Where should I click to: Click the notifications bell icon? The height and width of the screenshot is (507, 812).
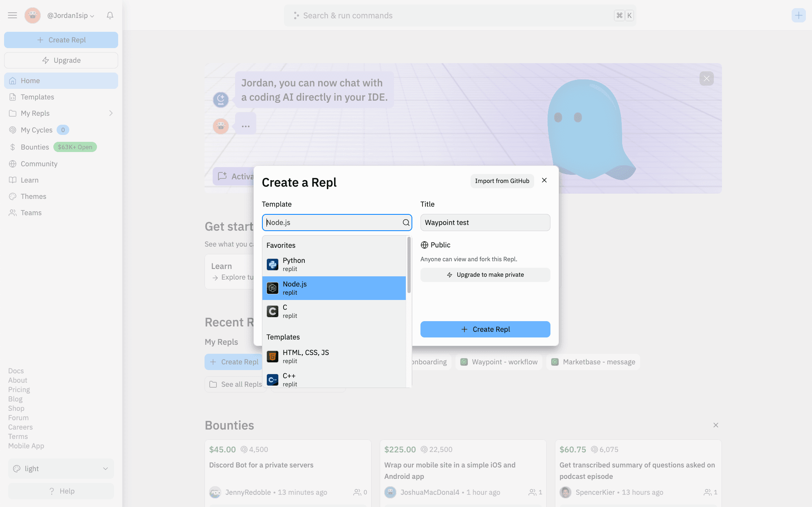pos(110,15)
